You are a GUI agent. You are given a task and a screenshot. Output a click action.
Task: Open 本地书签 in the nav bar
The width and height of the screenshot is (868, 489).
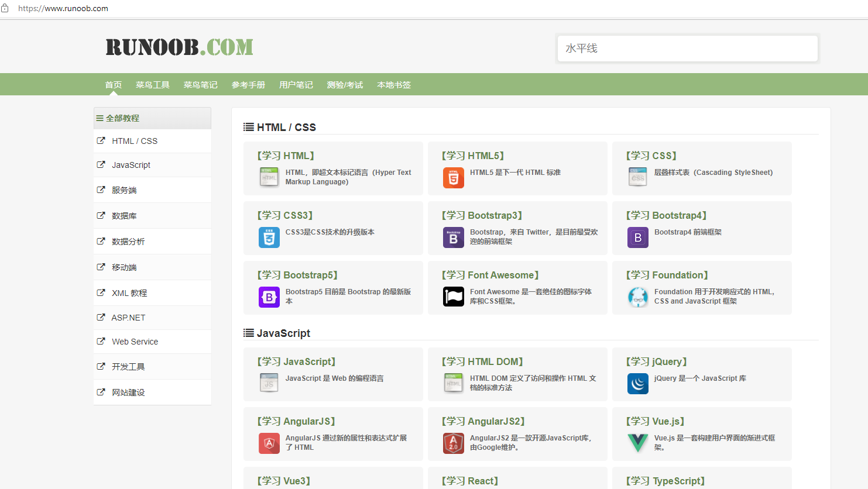pos(394,85)
